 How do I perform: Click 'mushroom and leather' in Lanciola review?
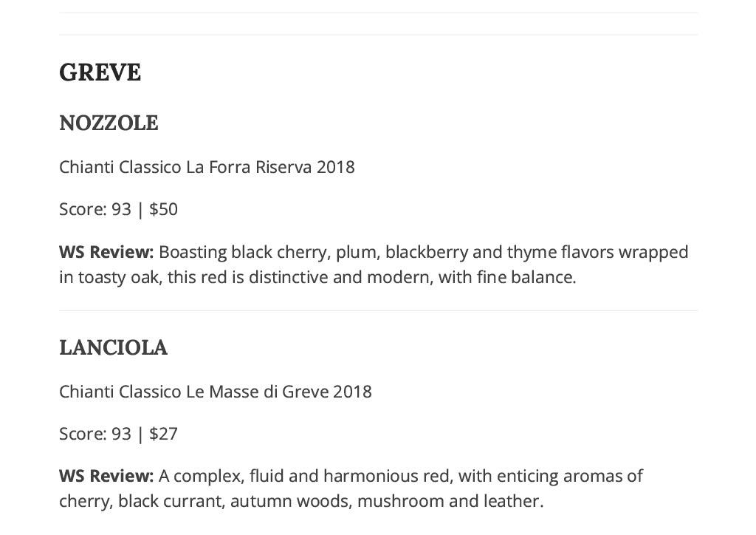click(x=449, y=501)
